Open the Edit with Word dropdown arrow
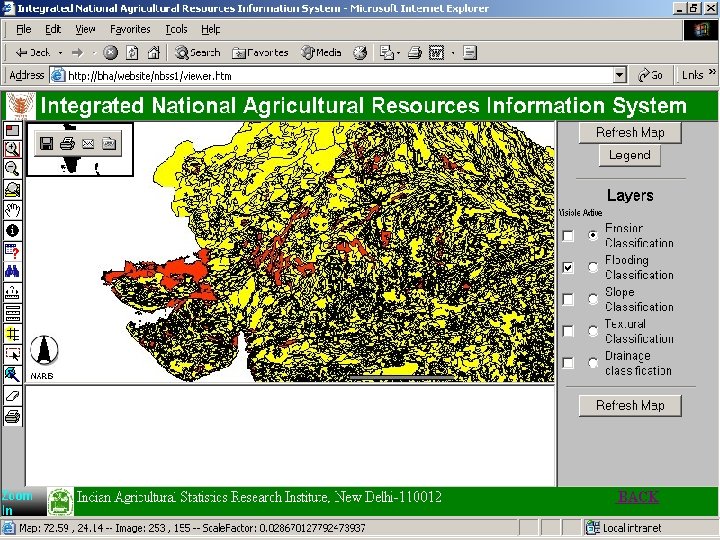The height and width of the screenshot is (540, 720). (453, 53)
